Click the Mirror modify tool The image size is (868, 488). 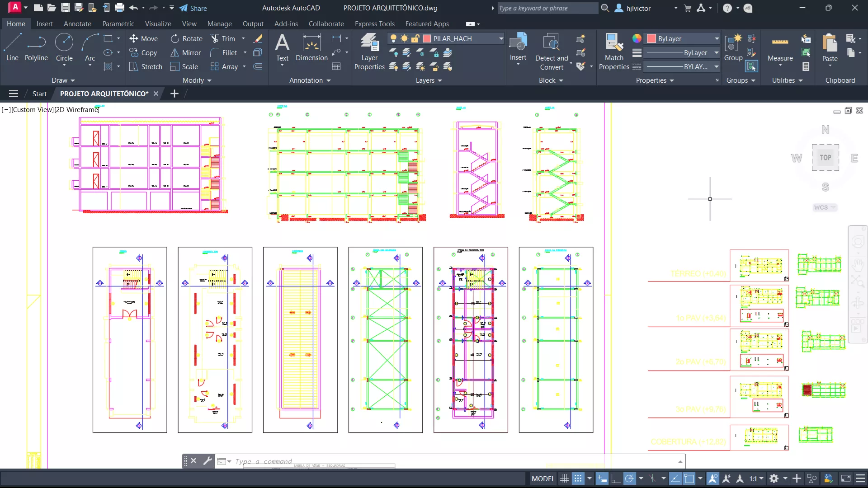(185, 53)
